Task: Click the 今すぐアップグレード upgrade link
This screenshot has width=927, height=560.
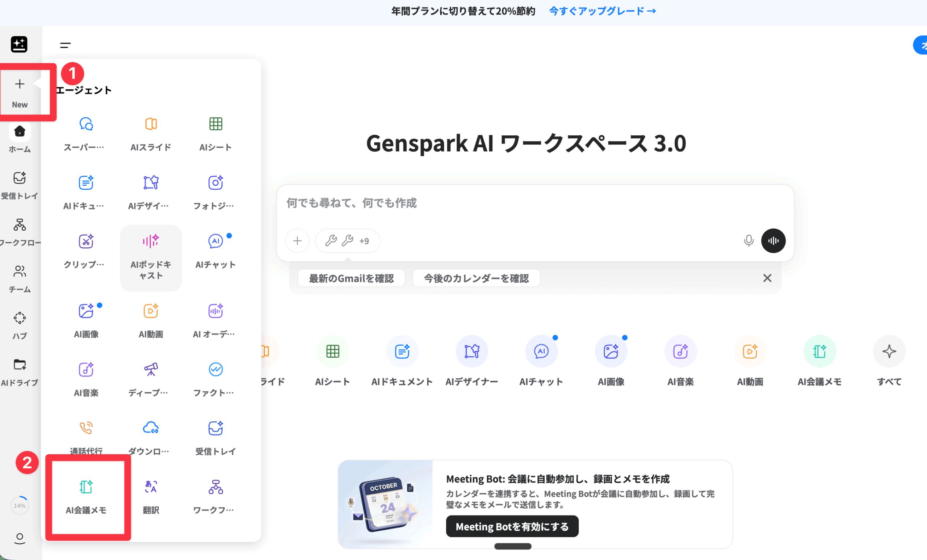Action: pyautogui.click(x=602, y=11)
